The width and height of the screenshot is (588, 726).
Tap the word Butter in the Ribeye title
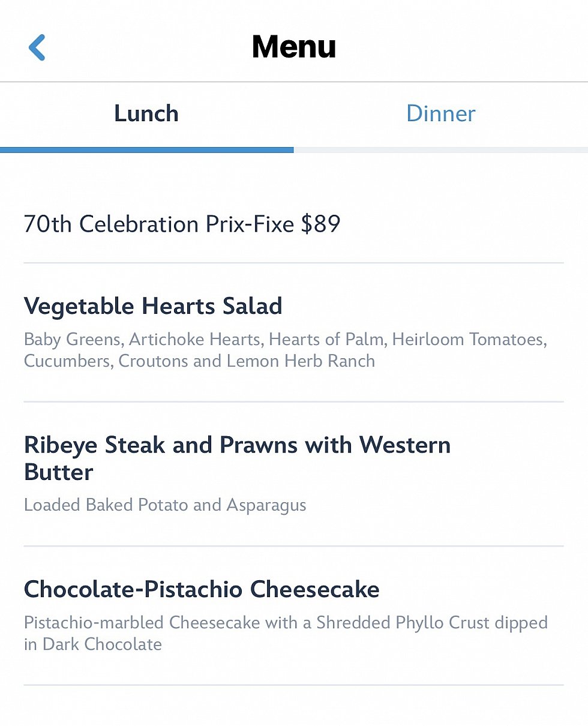[x=58, y=472]
